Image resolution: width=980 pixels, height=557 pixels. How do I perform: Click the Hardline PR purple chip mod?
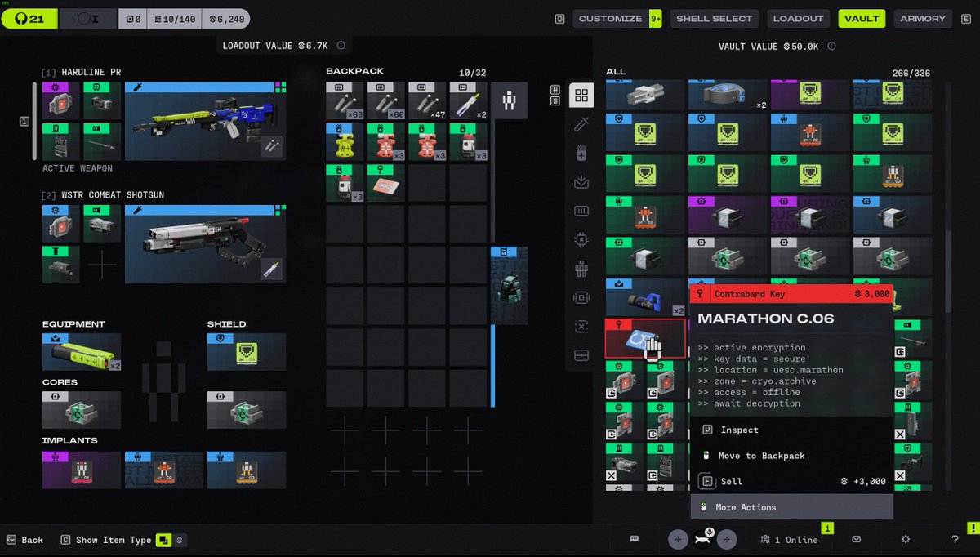61,100
